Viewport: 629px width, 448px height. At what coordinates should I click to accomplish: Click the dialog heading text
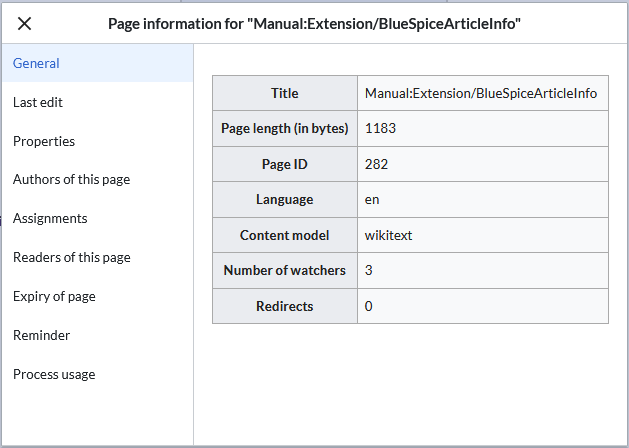pos(314,23)
